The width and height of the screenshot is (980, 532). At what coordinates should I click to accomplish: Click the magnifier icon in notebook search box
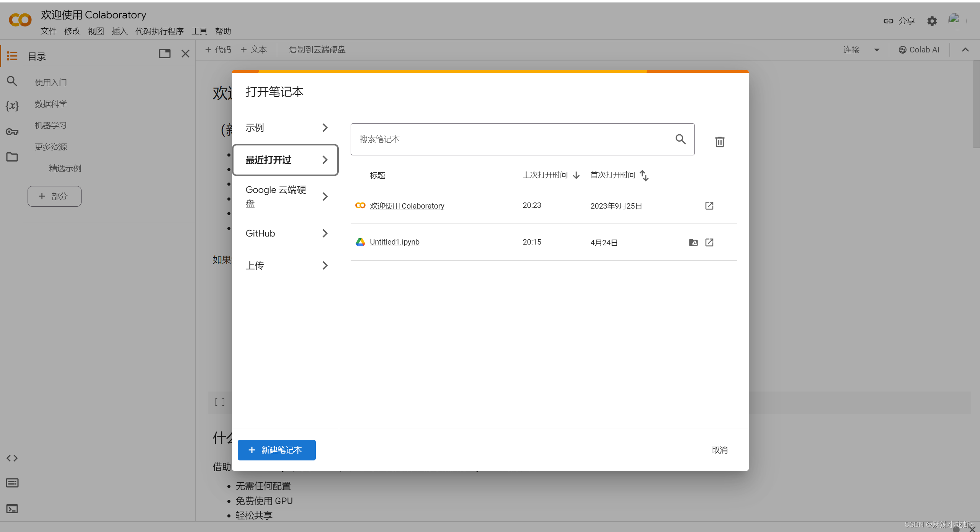coord(680,139)
